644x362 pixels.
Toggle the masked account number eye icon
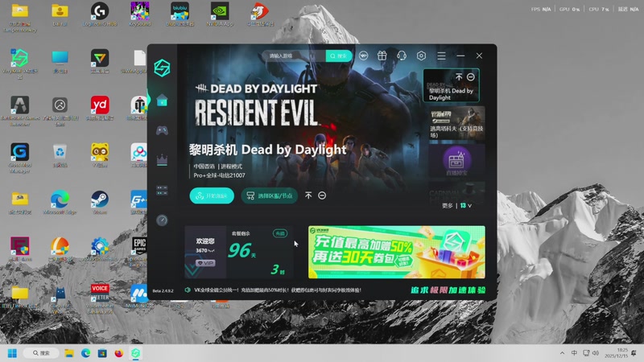(212, 251)
